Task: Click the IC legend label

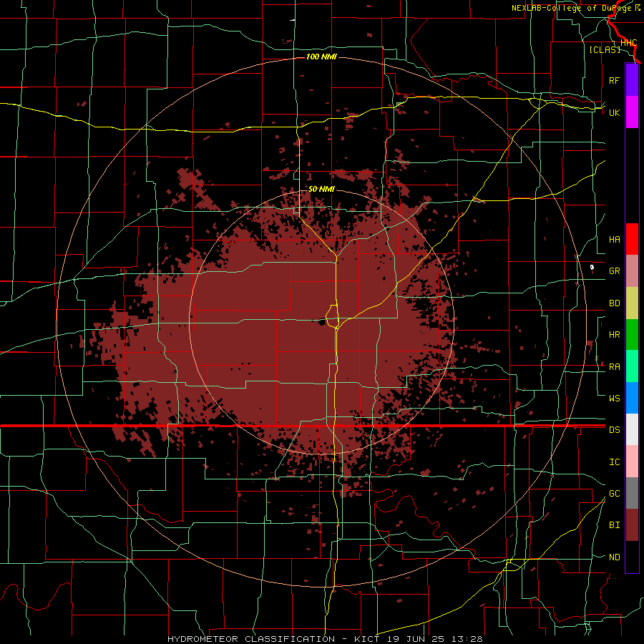Action: point(614,462)
